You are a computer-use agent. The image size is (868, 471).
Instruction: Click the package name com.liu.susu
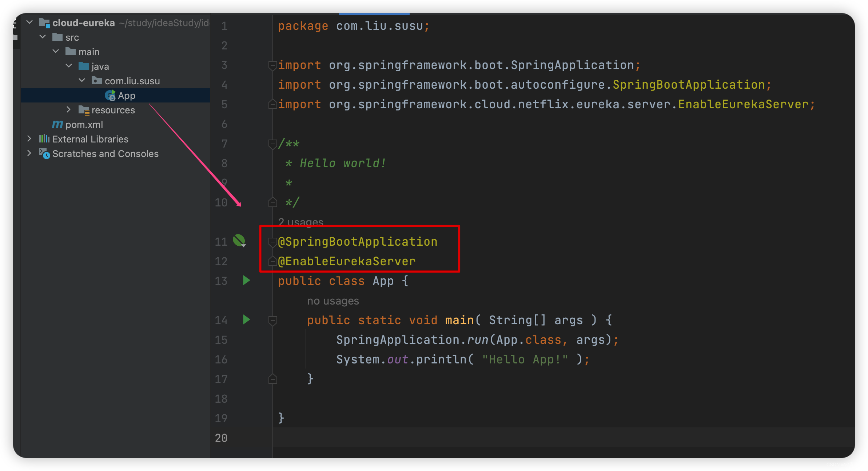pyautogui.click(x=379, y=26)
